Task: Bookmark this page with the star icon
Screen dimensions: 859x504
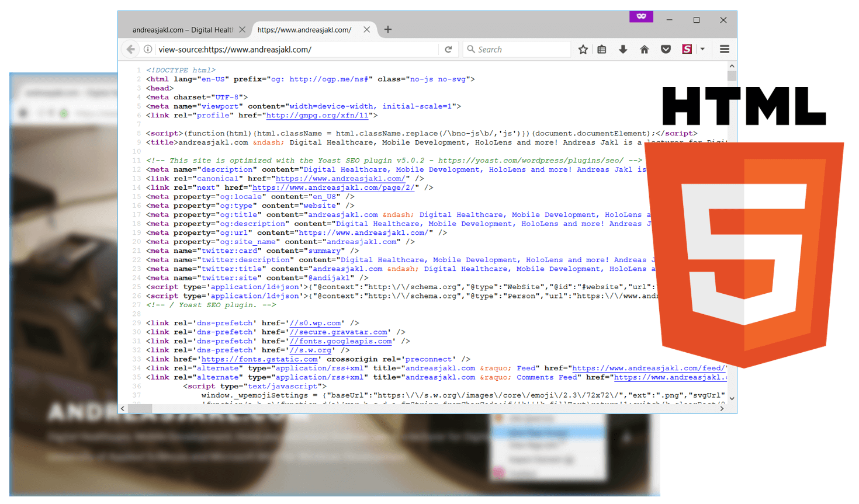Action: coord(583,50)
